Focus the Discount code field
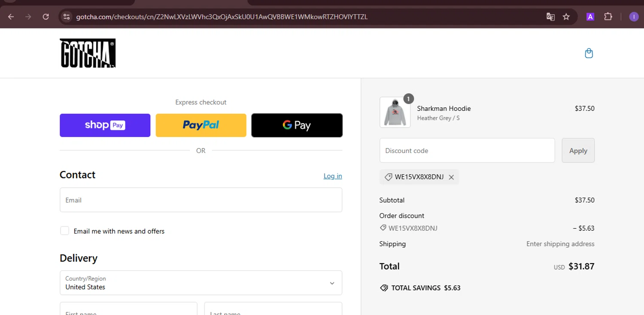The height and width of the screenshot is (315, 644). click(467, 150)
